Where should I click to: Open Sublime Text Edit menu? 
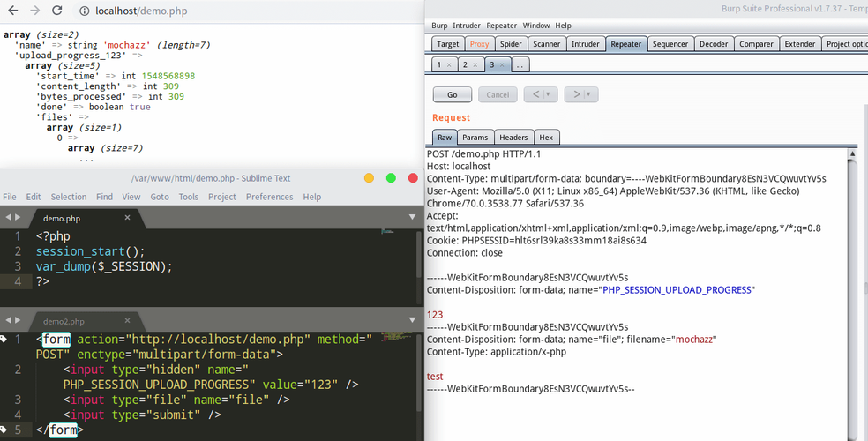pos(34,197)
